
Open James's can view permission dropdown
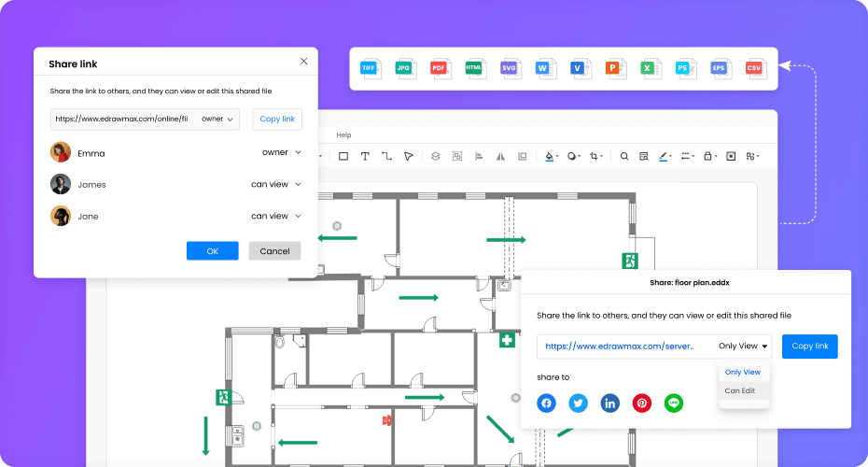click(276, 184)
